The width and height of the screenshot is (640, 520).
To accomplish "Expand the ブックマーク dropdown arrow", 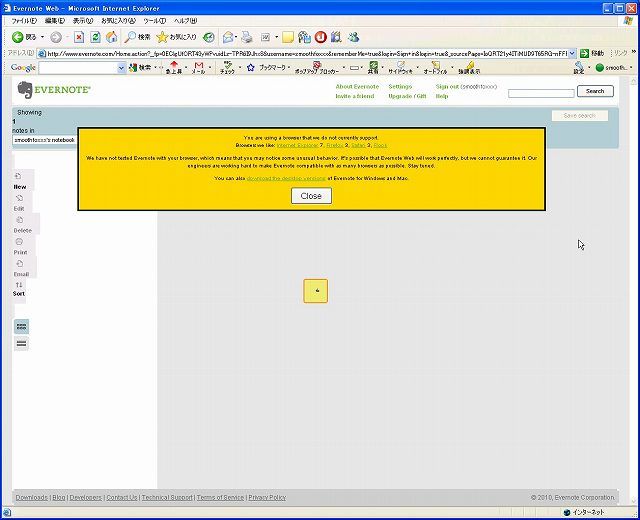I will pyautogui.click(x=289, y=67).
